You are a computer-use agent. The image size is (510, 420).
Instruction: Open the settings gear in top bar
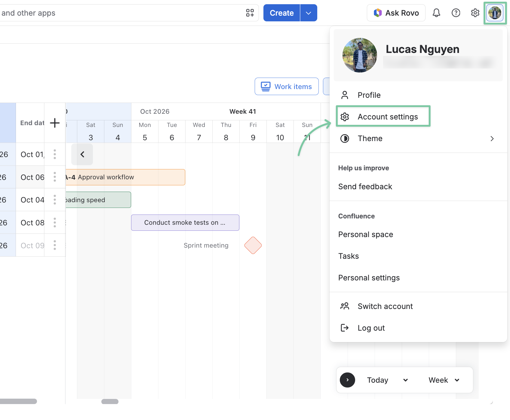(475, 13)
